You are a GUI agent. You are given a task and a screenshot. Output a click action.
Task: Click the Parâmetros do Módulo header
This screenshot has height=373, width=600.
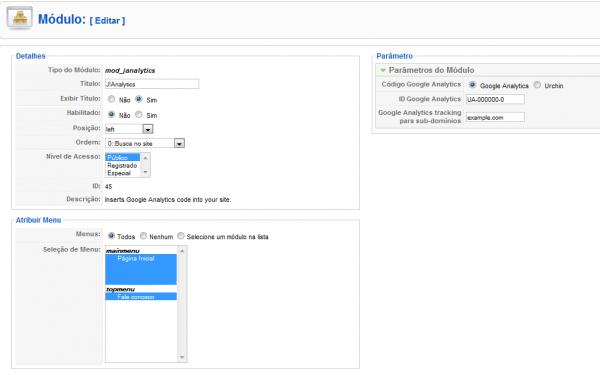point(488,70)
